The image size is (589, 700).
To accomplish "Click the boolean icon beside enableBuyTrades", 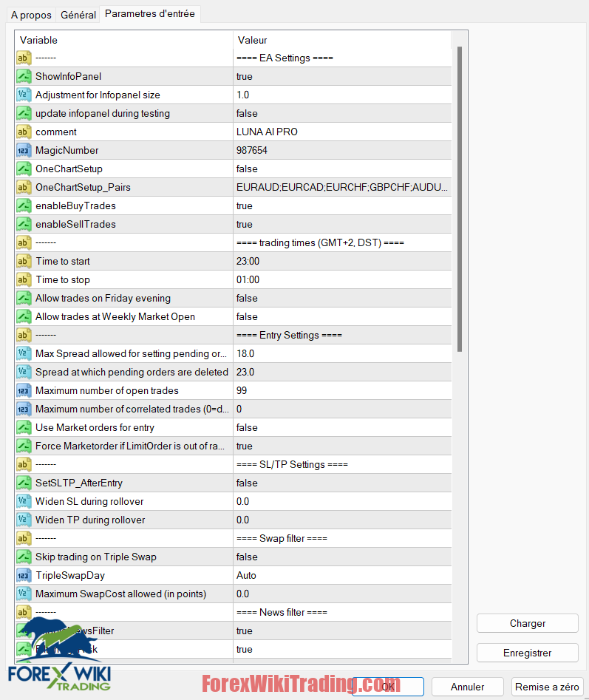I will [x=24, y=205].
